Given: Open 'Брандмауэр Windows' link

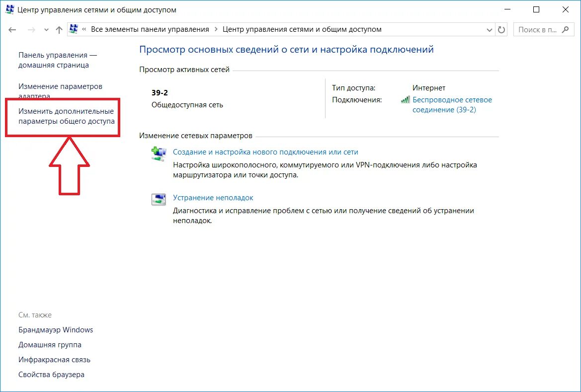Looking at the screenshot, I should tap(56, 330).
